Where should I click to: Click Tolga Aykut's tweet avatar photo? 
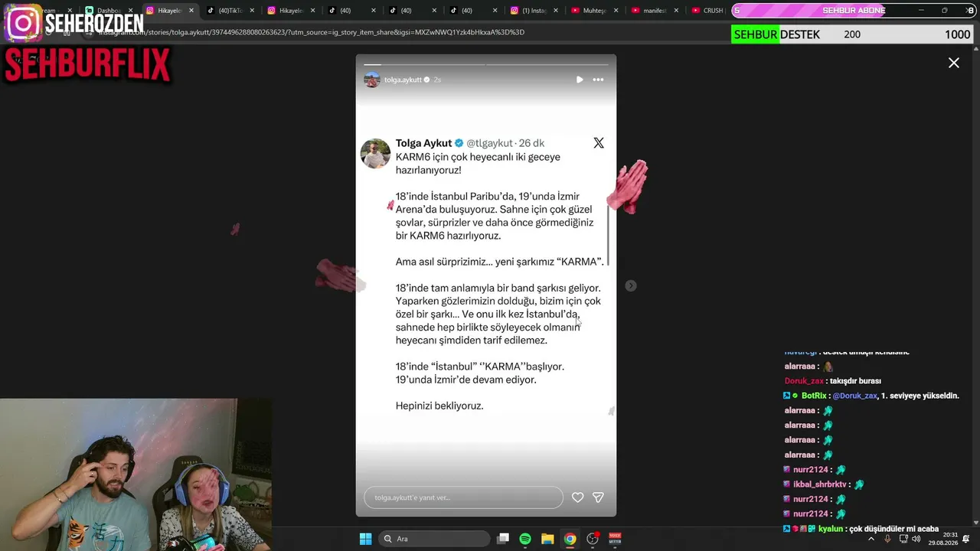pyautogui.click(x=375, y=153)
